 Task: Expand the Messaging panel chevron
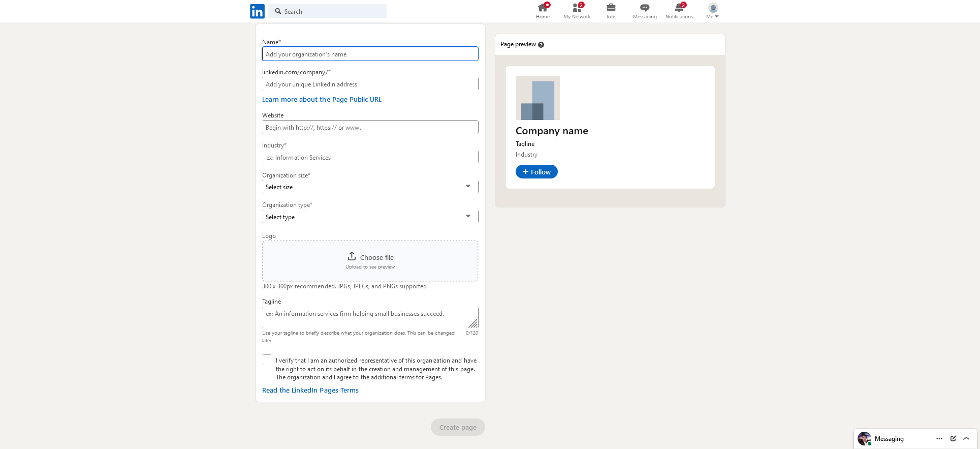pyautogui.click(x=966, y=438)
